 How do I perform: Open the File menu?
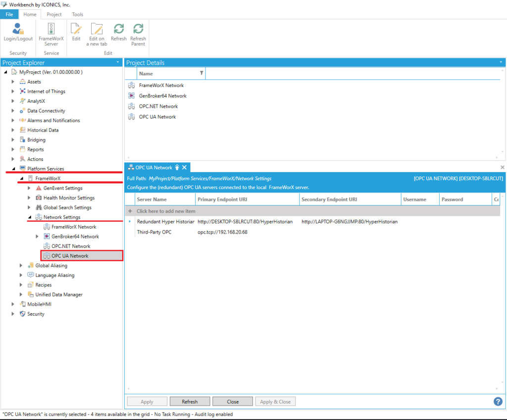[x=9, y=14]
